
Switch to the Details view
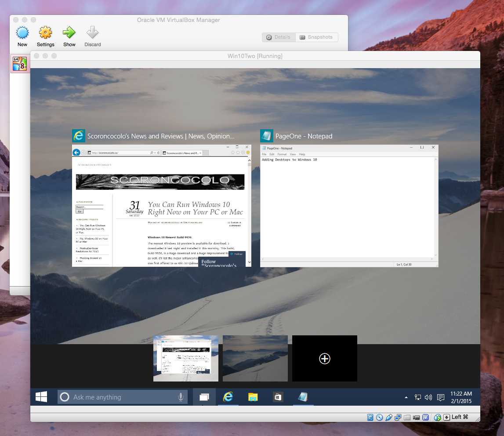coord(279,37)
